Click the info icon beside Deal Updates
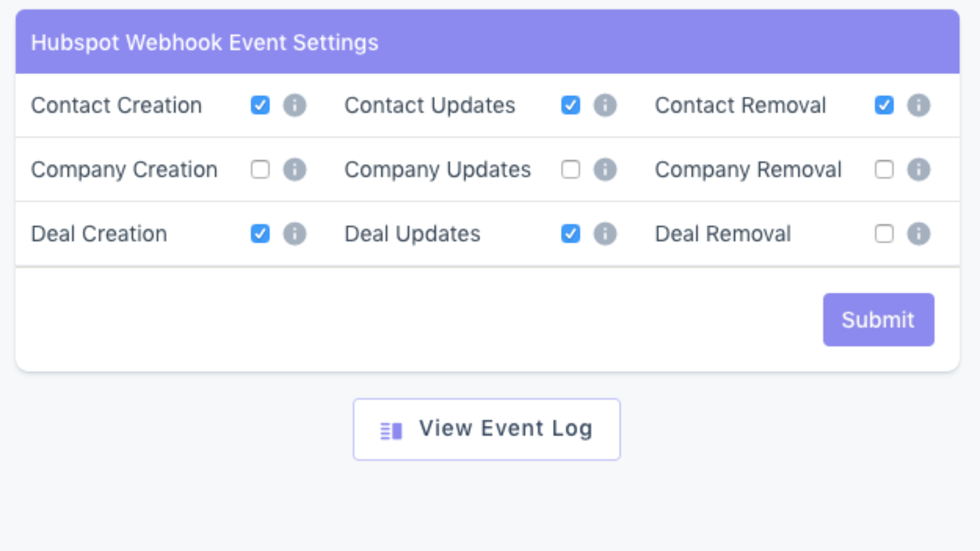 (606, 233)
